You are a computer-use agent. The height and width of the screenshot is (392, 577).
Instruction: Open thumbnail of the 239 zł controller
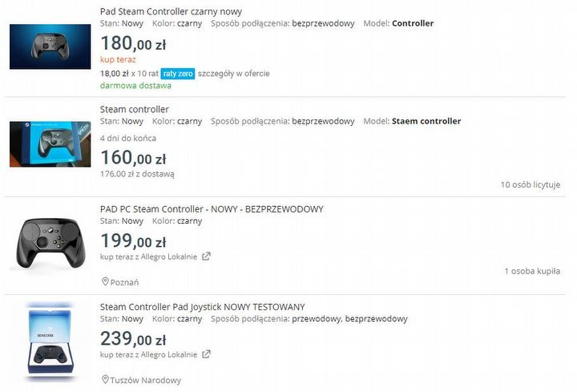pyautogui.click(x=50, y=341)
